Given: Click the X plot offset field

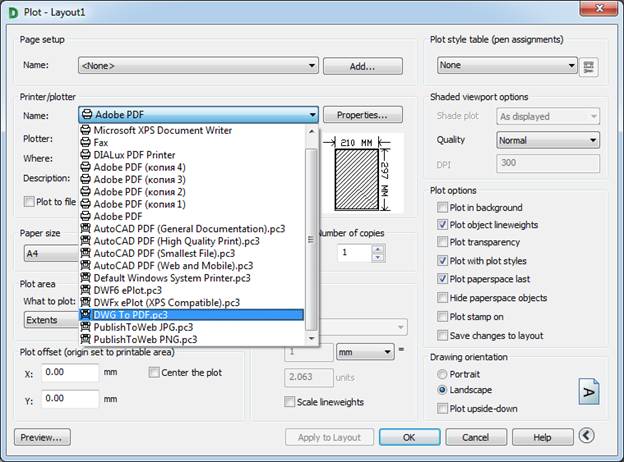Looking at the screenshot, I should click(x=70, y=372).
